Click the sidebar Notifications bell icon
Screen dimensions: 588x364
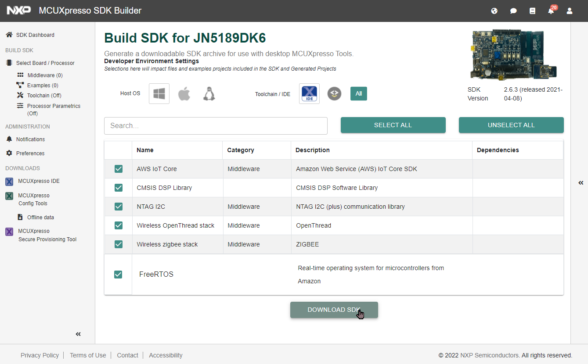click(x=9, y=139)
